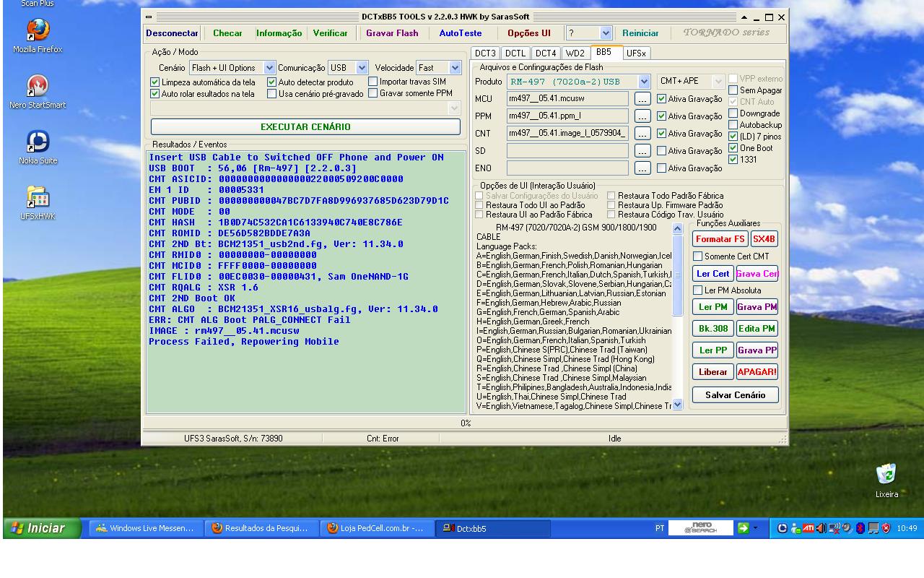The image size is (924, 578).
Task: Open the Produto RM-497 dropdown
Action: click(x=644, y=82)
